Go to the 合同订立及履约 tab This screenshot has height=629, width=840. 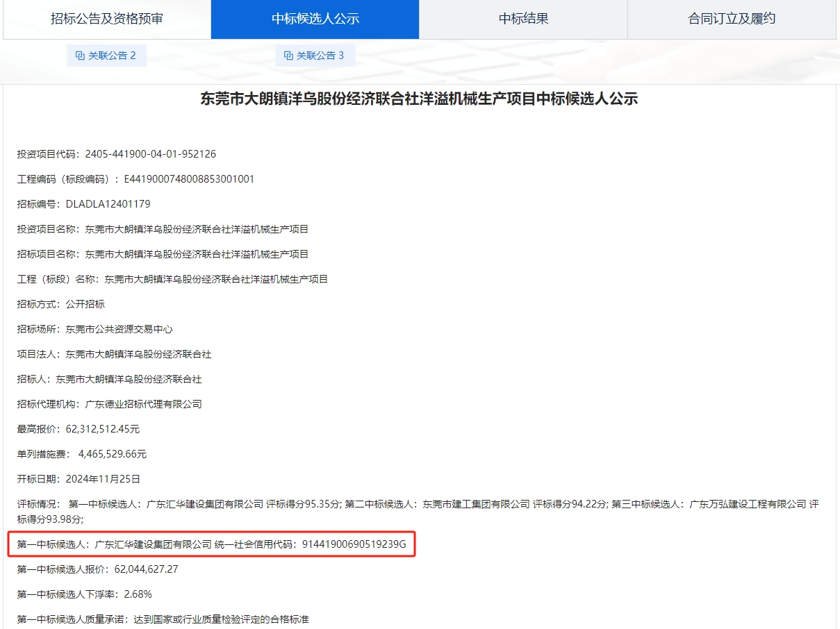(x=732, y=19)
